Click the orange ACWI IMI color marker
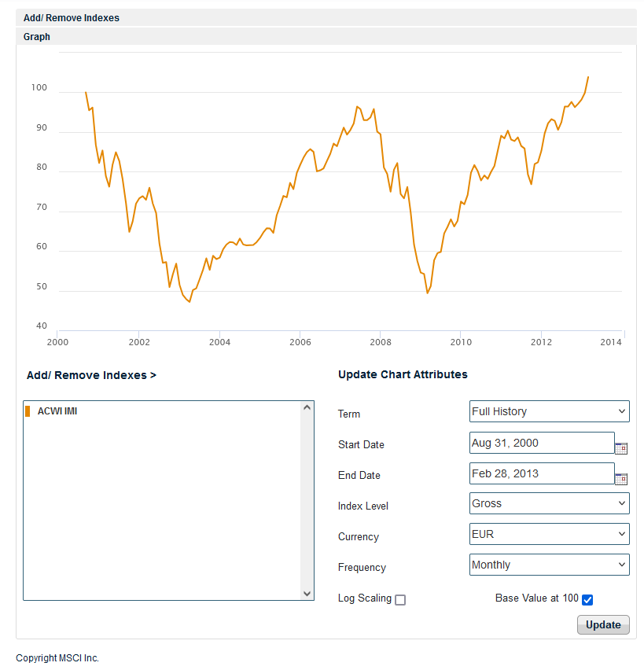Viewport: 644px width, 670px height. point(28,411)
